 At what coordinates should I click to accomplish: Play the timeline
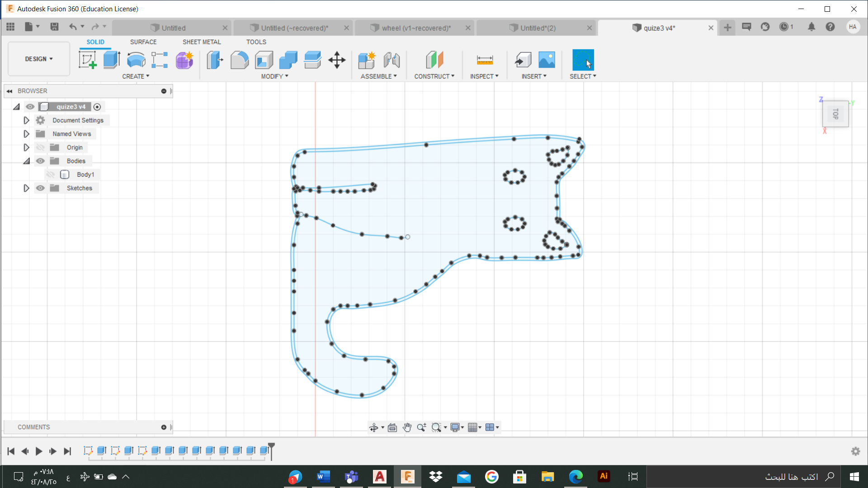[39, 451]
